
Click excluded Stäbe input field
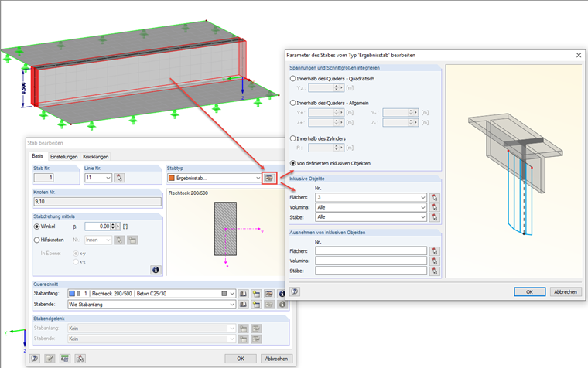pos(371,271)
